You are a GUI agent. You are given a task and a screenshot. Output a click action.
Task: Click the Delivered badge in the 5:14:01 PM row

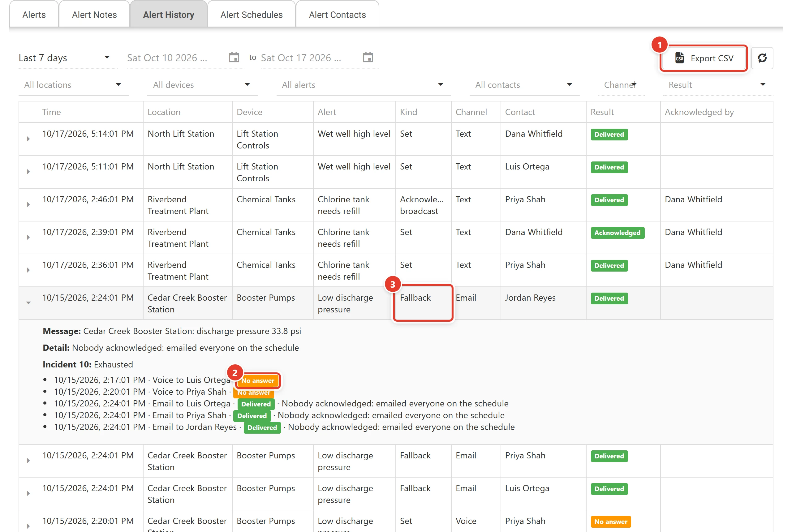[x=609, y=134]
